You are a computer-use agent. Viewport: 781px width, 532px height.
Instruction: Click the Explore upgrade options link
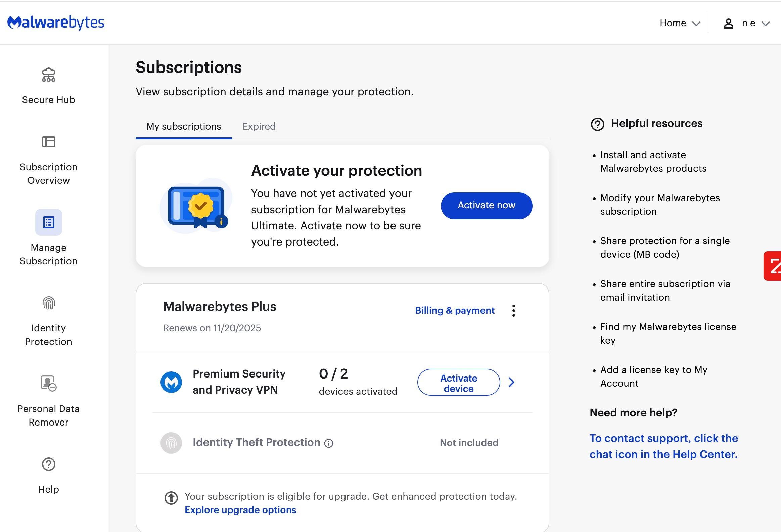pyautogui.click(x=240, y=510)
